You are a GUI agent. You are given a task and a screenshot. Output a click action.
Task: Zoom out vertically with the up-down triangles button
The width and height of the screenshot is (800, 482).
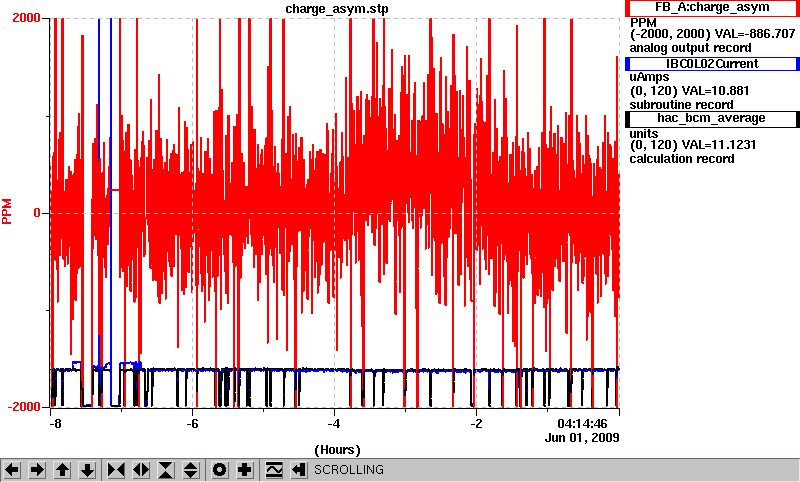(191, 470)
